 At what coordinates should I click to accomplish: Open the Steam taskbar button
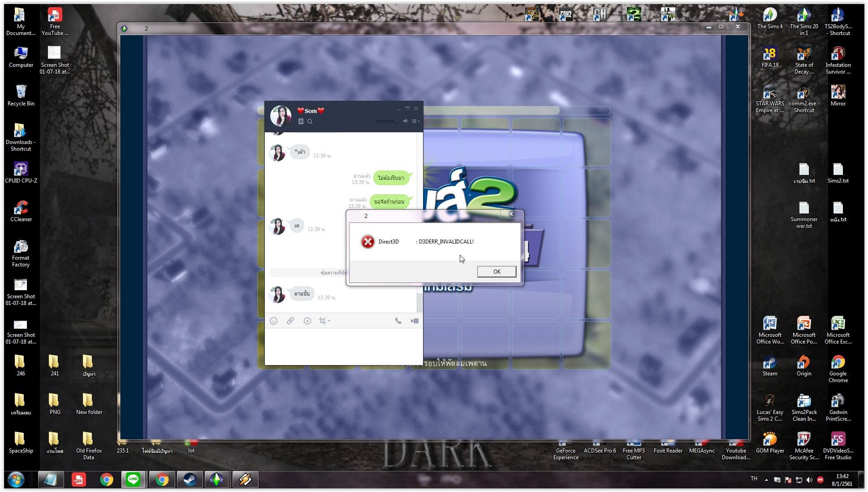click(189, 479)
